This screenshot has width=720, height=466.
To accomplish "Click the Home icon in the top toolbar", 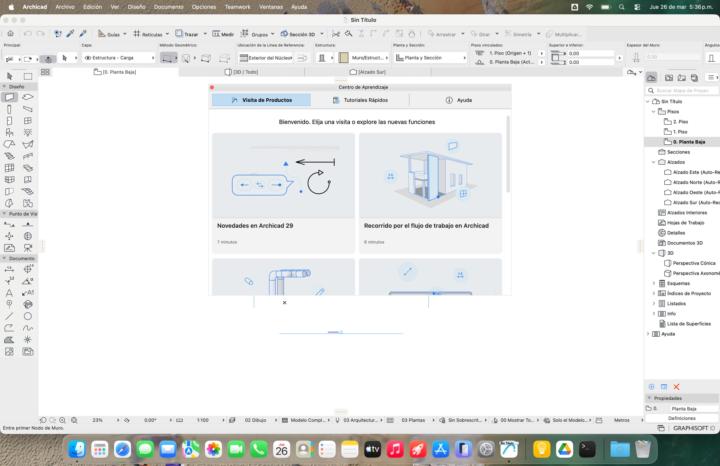I will (10, 34).
